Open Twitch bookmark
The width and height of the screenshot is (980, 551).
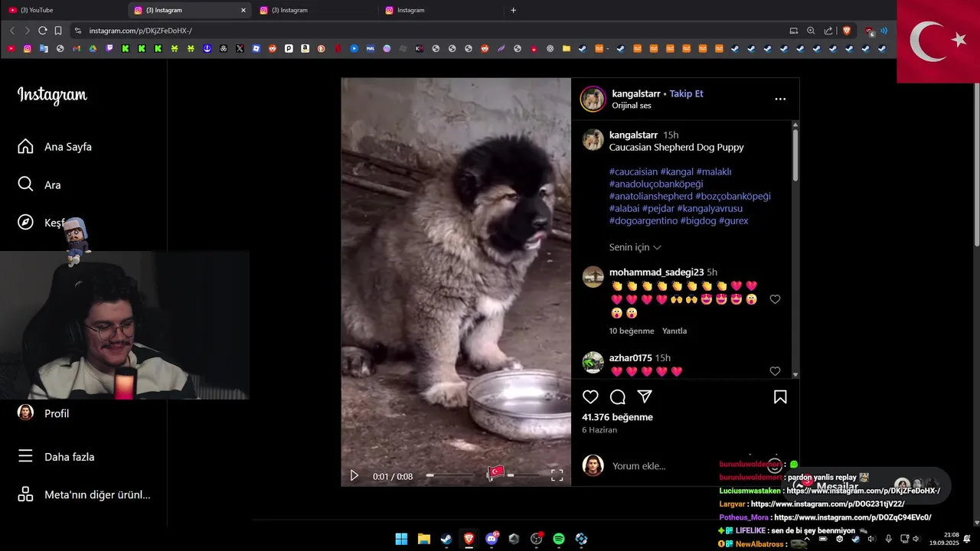109,48
